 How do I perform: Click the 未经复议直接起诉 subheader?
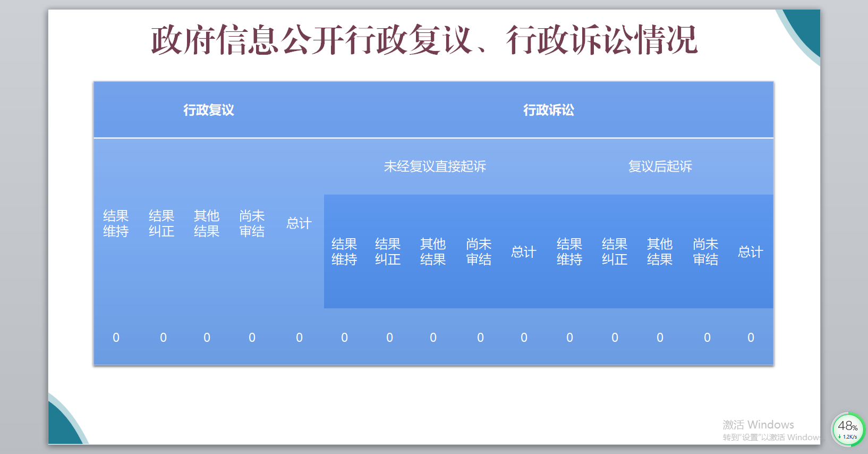click(x=435, y=166)
